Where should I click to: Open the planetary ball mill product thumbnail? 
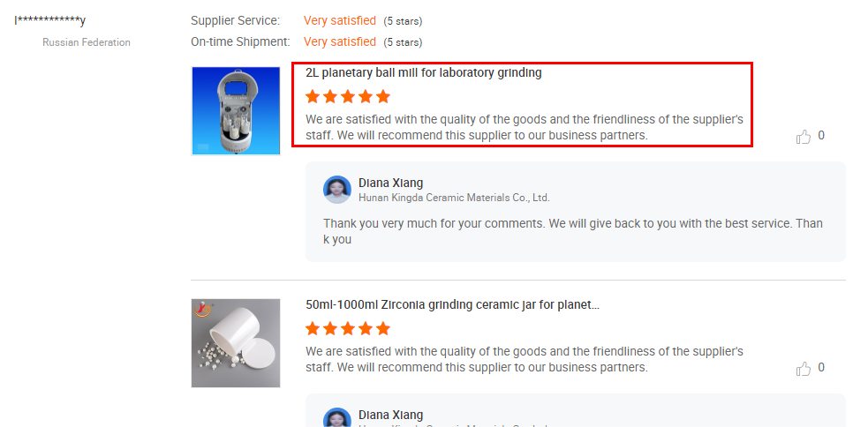(236, 111)
